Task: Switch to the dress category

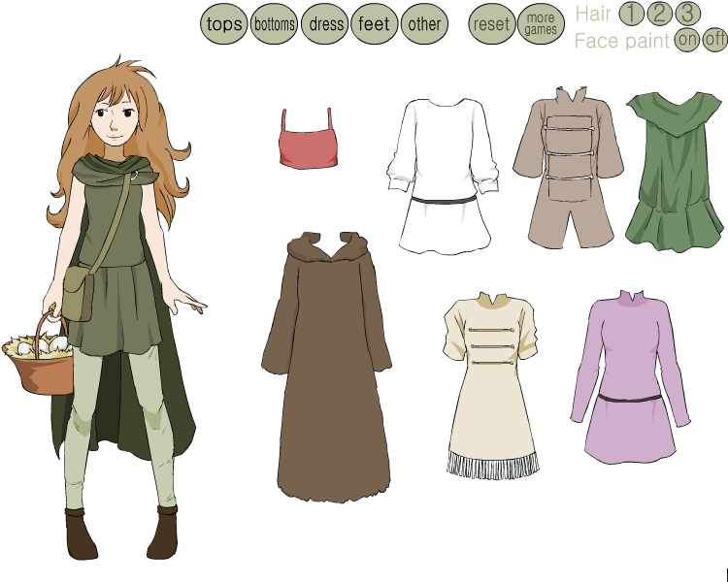Action: (x=324, y=23)
